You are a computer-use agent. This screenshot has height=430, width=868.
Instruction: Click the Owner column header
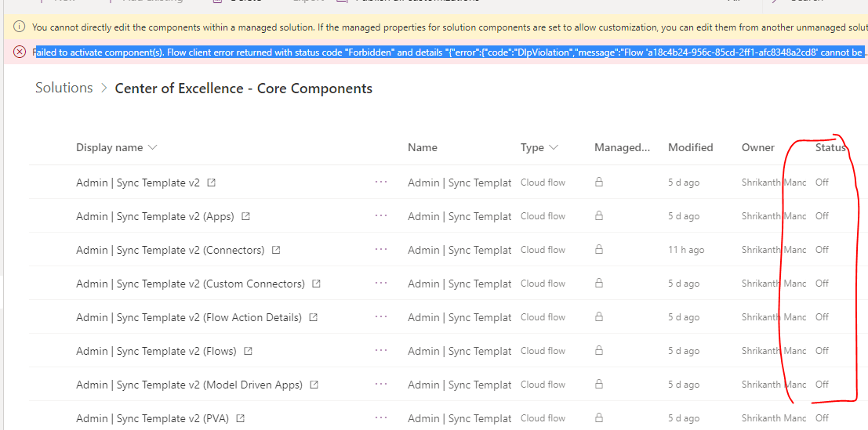point(758,147)
